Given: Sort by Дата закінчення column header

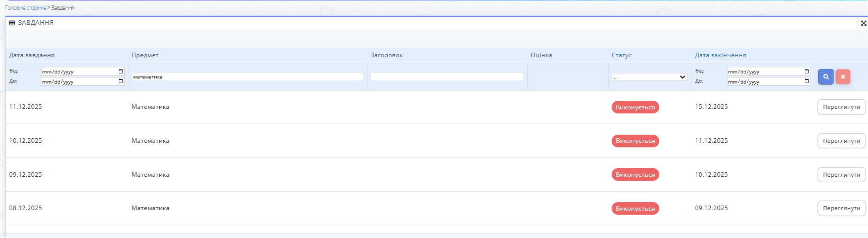Looking at the screenshot, I should pyautogui.click(x=720, y=55).
